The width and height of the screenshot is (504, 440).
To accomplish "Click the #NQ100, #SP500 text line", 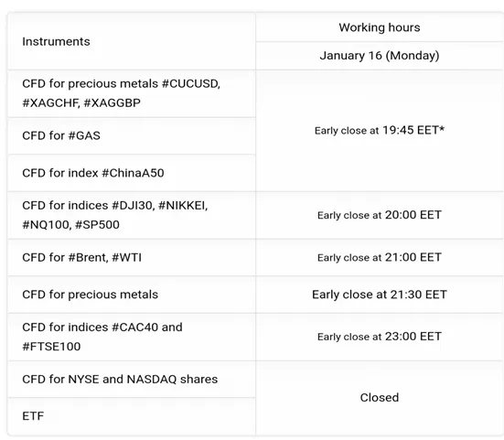I will pyautogui.click(x=70, y=225).
